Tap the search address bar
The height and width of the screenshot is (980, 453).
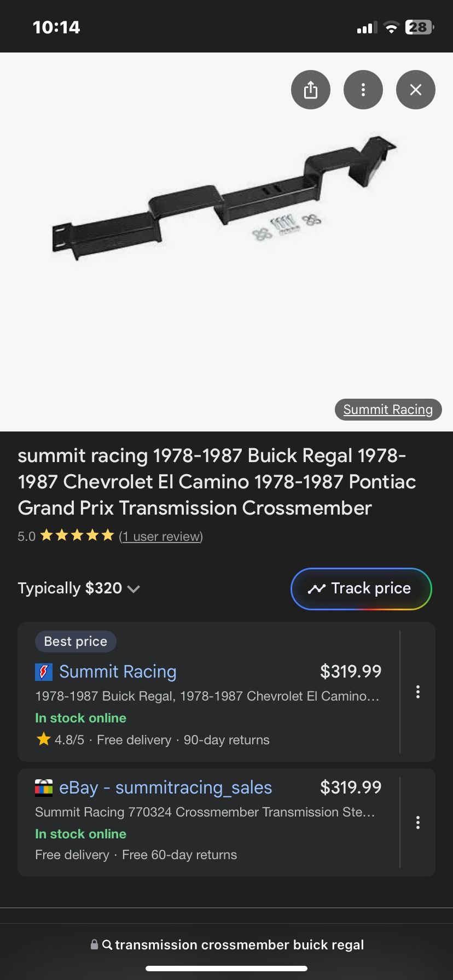point(239,945)
